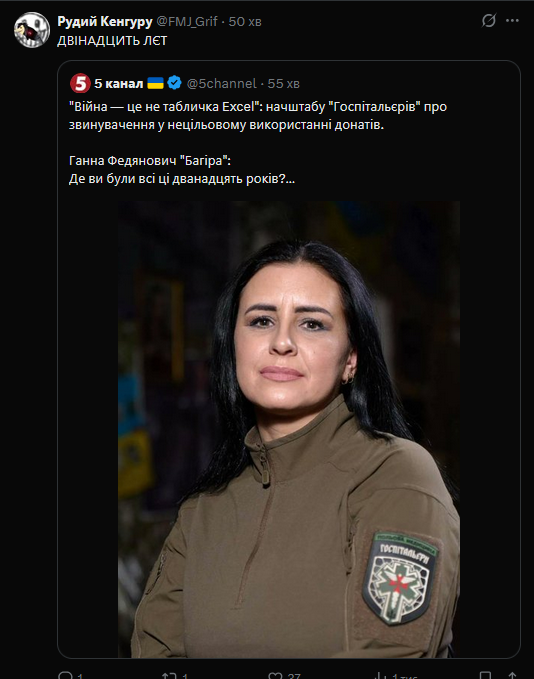The width and height of the screenshot is (534, 679).
Task: Share the post via upward arrow icon
Action: click(x=512, y=675)
